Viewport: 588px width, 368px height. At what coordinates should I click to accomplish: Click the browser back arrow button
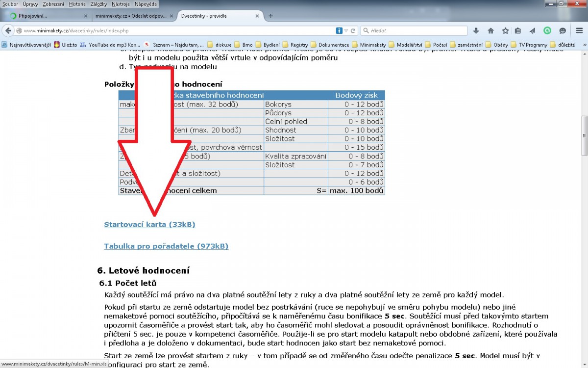tap(8, 30)
